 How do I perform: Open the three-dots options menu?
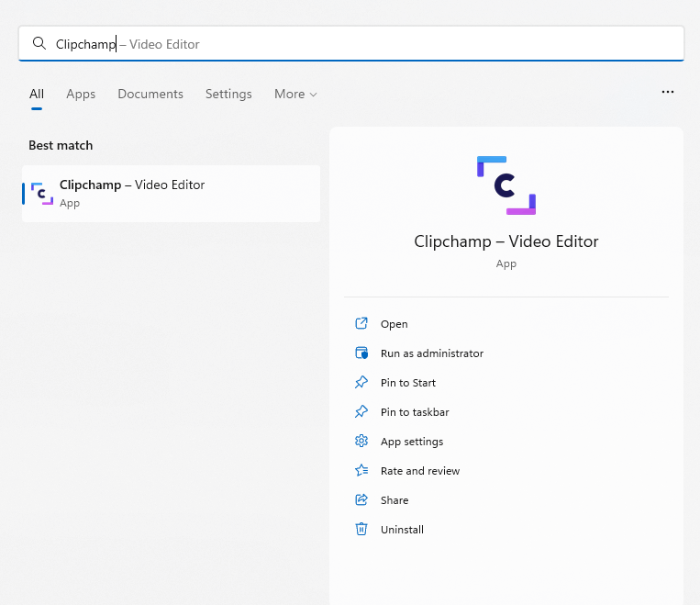click(x=668, y=92)
